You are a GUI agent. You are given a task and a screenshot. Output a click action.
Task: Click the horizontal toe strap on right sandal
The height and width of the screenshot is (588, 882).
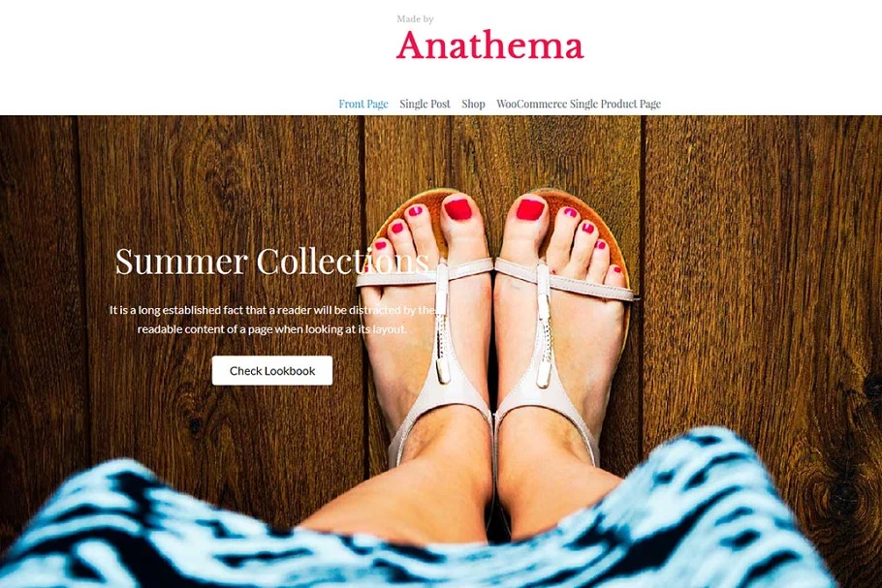point(565,278)
